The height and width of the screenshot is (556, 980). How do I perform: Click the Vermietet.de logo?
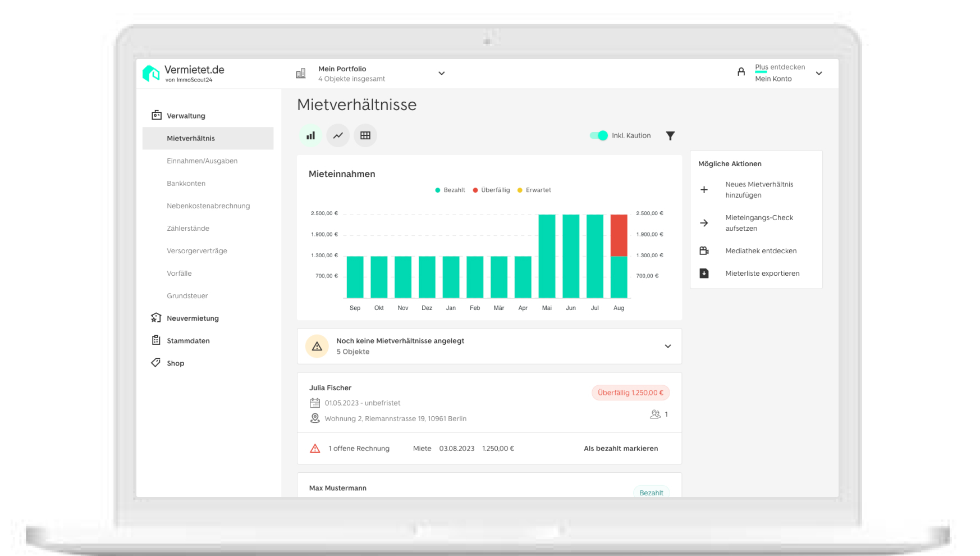[x=184, y=73]
